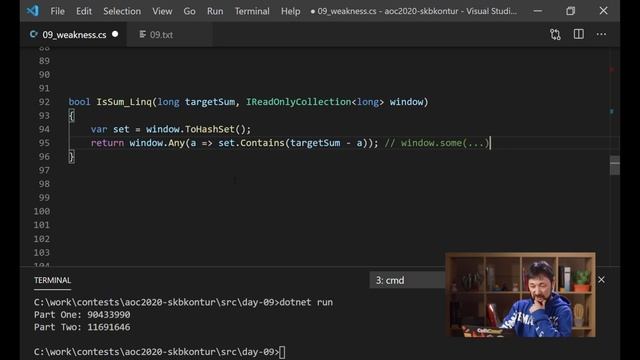Open the Run menu
This screenshot has height=360, width=640.
click(x=215, y=11)
